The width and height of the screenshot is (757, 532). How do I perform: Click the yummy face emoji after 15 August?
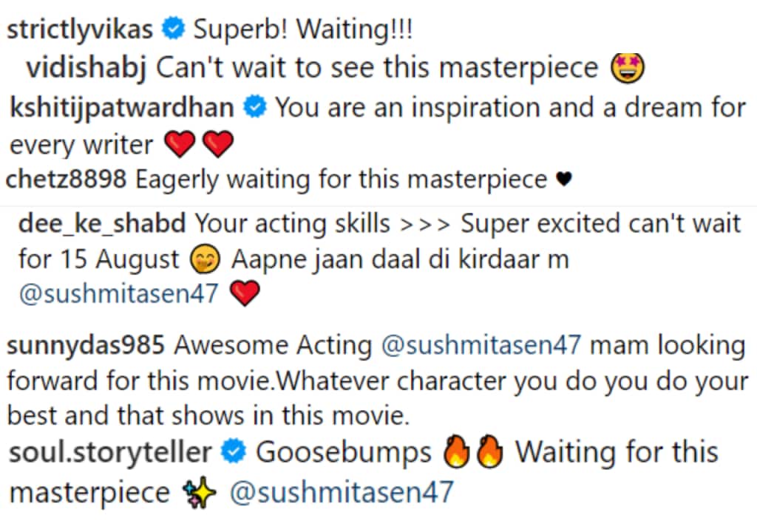pyautogui.click(x=206, y=259)
